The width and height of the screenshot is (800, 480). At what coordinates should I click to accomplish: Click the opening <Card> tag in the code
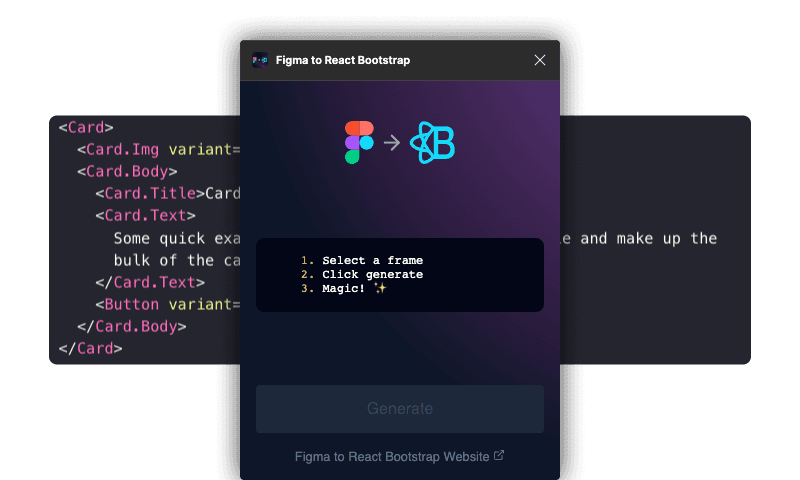pyautogui.click(x=86, y=127)
